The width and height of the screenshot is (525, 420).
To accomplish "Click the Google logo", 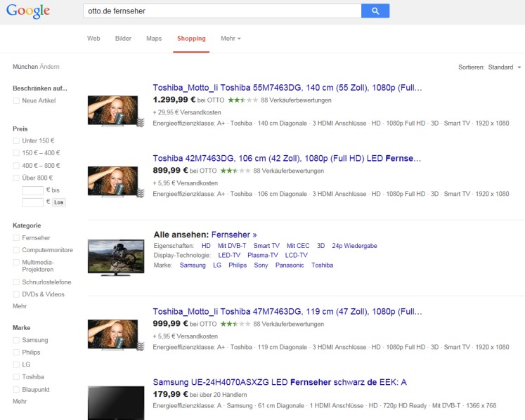I will 28,11.
